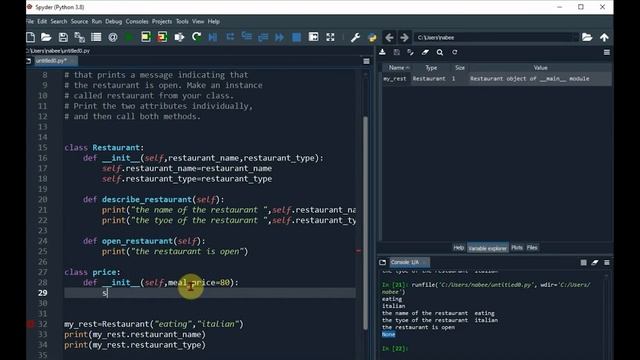Select the Console 1/A tab
The width and height of the screenshot is (640, 360).
pos(409,262)
